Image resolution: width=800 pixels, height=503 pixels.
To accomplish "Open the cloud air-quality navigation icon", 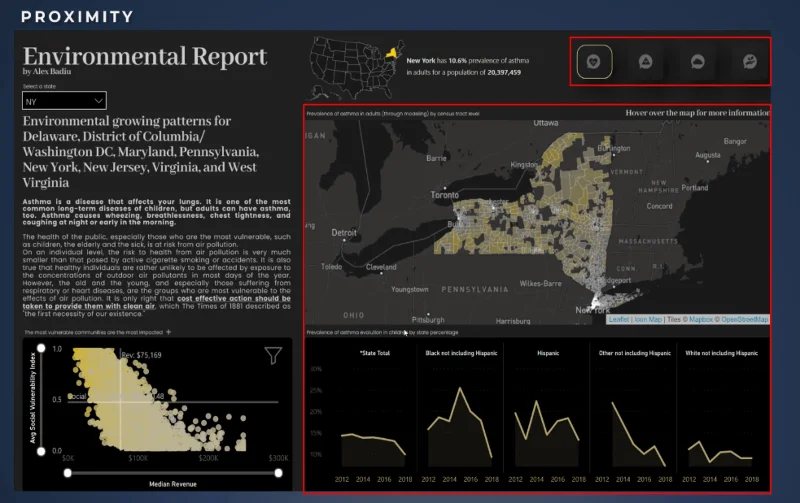I will pyautogui.click(x=697, y=62).
